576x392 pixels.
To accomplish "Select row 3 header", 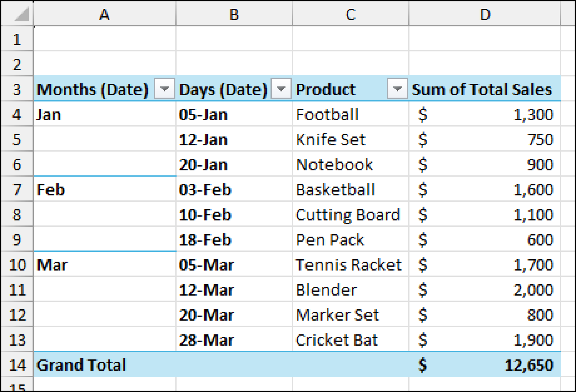I will (17, 89).
